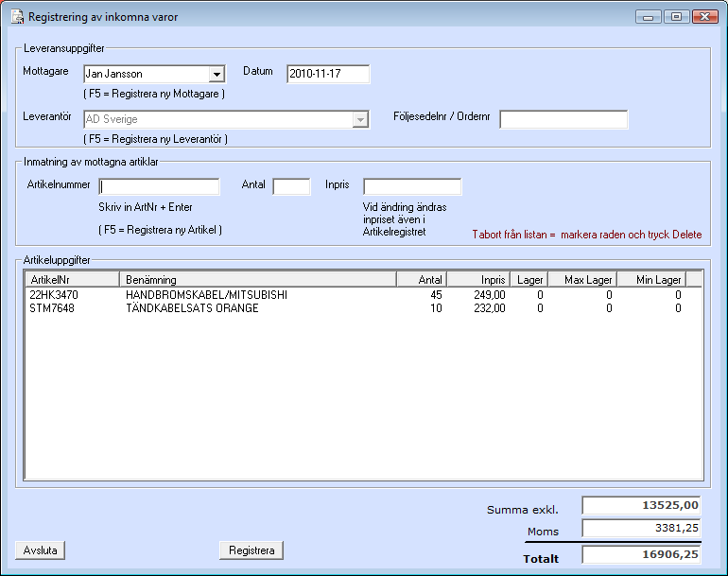This screenshot has width=728, height=576.
Task: Click the Moms field showing 3381,25
Action: (x=641, y=528)
